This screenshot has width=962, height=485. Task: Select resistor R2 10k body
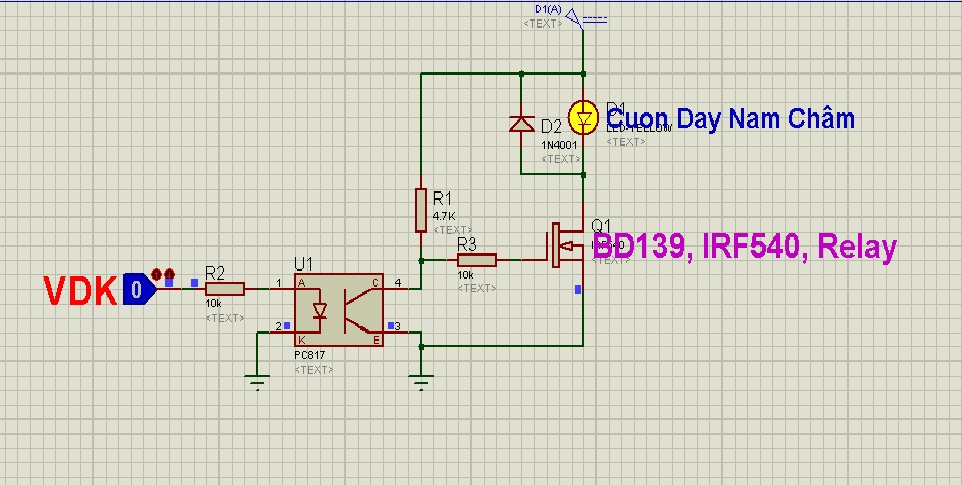click(x=225, y=289)
